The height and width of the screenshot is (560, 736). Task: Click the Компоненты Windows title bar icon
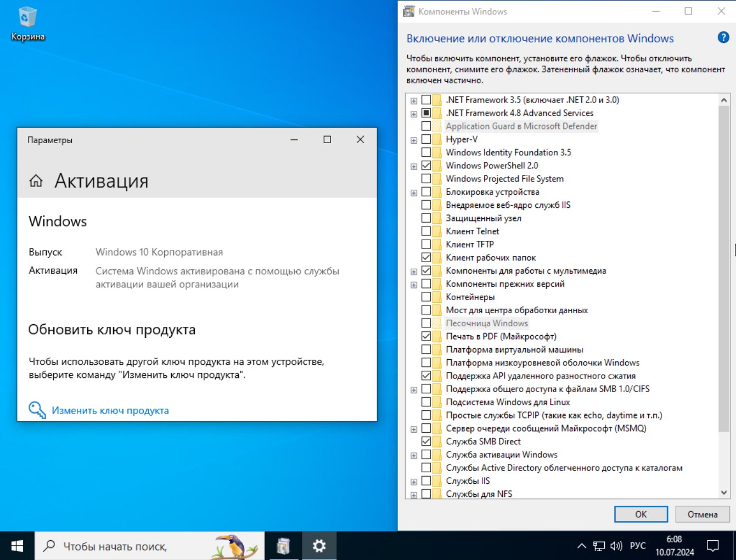(x=409, y=12)
